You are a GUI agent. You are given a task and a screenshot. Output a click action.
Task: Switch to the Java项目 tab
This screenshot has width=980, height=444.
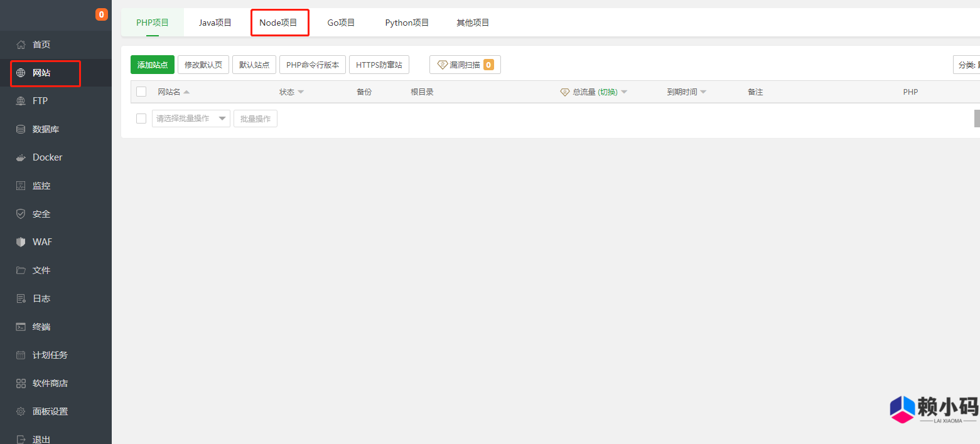[x=215, y=22]
